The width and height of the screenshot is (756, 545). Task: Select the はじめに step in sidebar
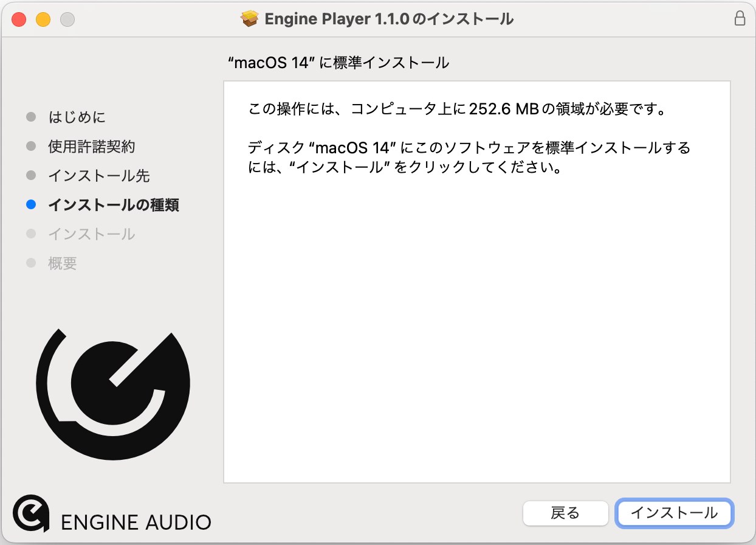tap(77, 117)
